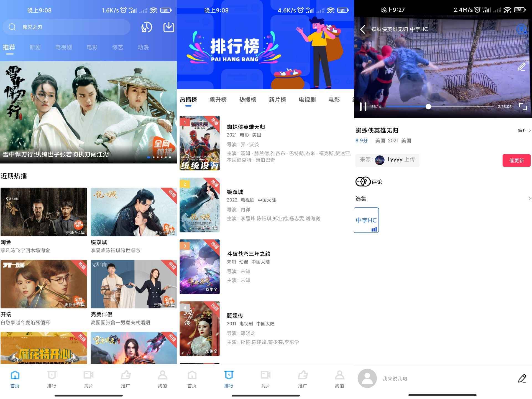Open the 选集 episode list arrow
532x399 pixels.
coord(530,198)
